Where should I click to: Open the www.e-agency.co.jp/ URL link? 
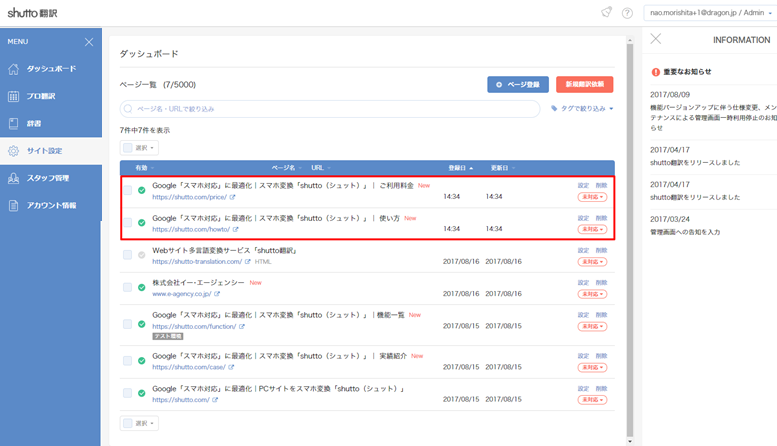click(181, 294)
